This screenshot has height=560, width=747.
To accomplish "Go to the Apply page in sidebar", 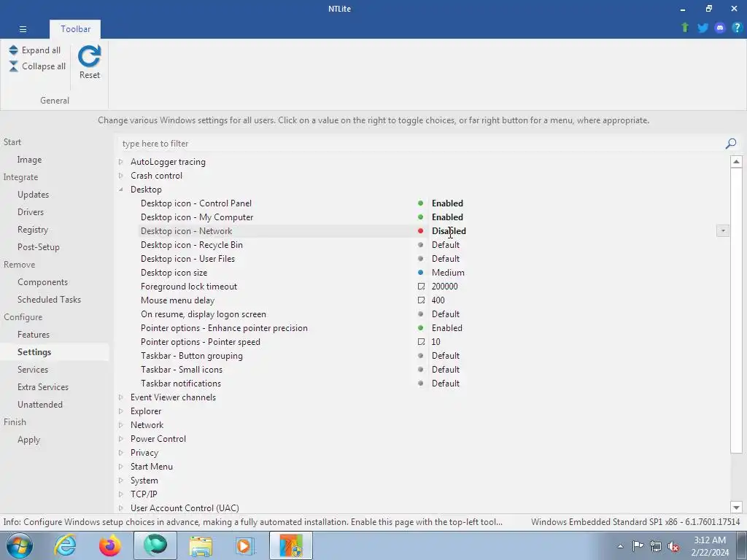I will pos(28,440).
